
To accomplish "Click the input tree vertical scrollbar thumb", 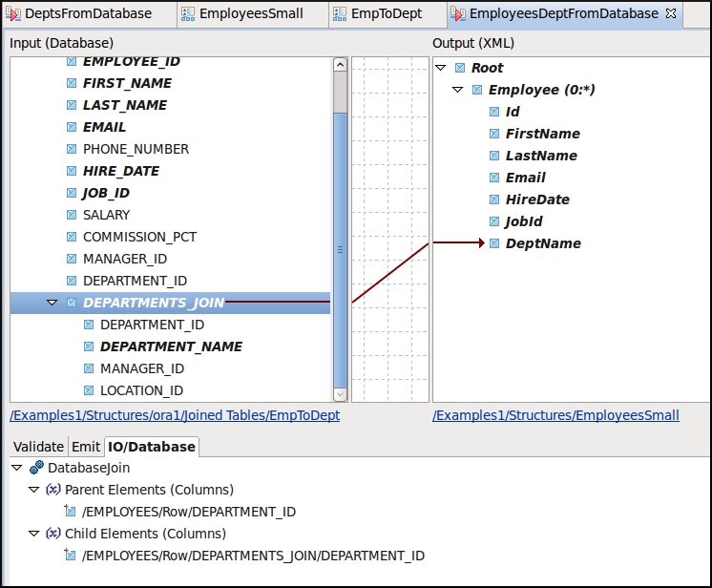I will click(x=340, y=250).
